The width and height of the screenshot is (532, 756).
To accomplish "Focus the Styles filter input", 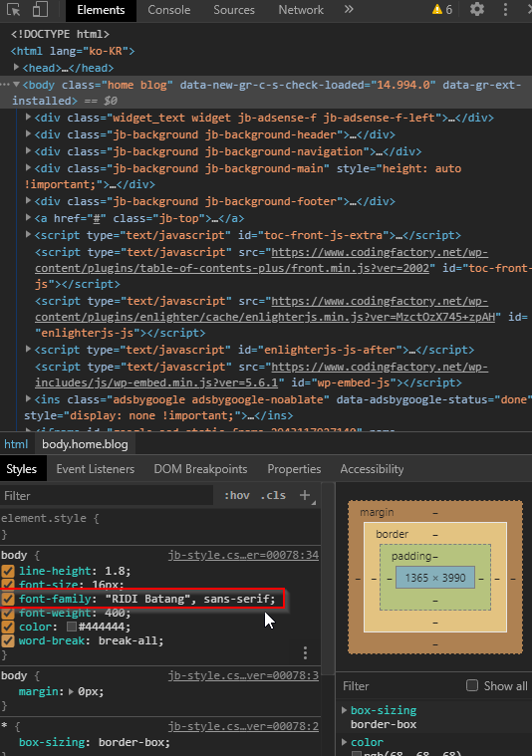I will [x=107, y=496].
